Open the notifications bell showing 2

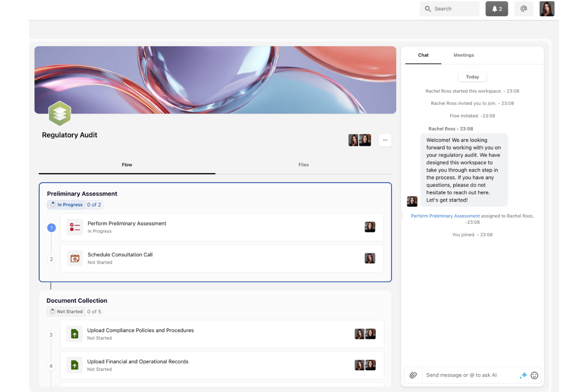tap(496, 9)
